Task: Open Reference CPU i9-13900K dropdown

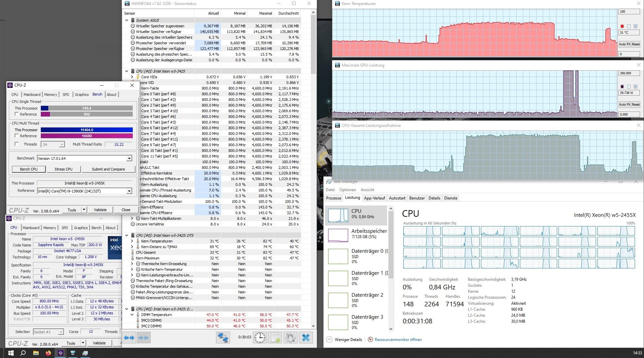Action: 129,191
